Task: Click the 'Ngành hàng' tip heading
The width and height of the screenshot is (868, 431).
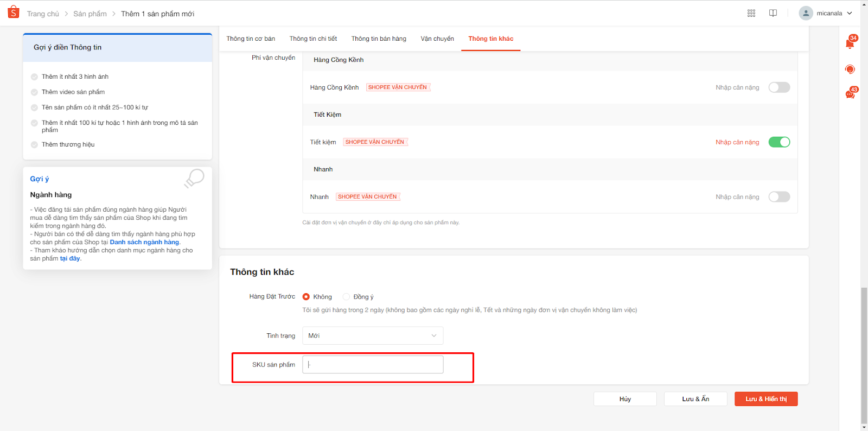Action: click(x=51, y=195)
